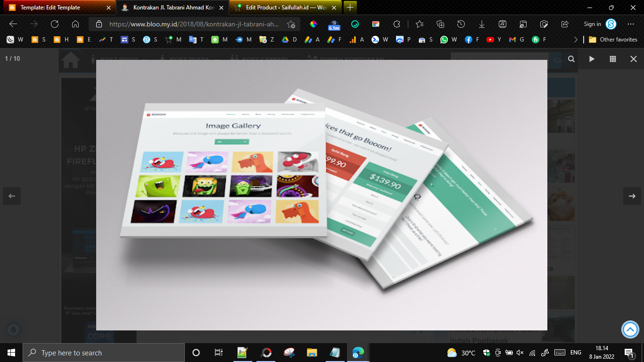Open the YouTube bookmark labeled Y
This screenshot has width=644, height=362.
coord(494,40)
